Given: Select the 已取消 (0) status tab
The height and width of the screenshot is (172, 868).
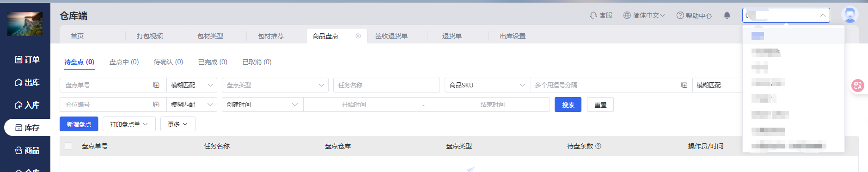Looking at the screenshot, I should pos(257,62).
